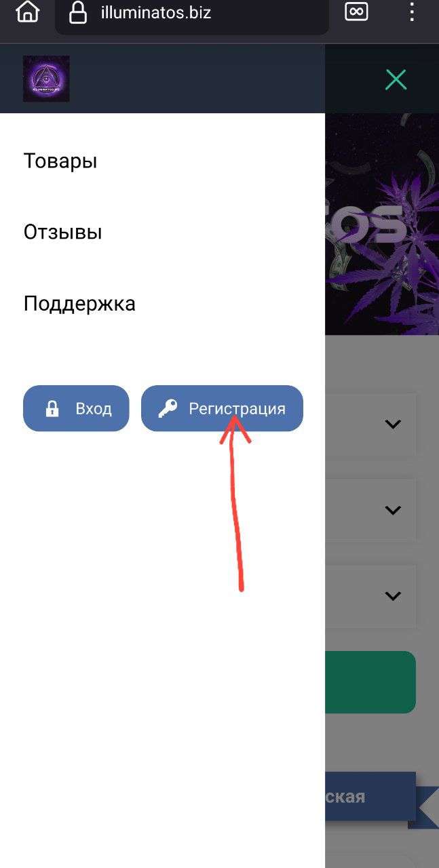Click the key icon beside Регистрация

coord(167,409)
